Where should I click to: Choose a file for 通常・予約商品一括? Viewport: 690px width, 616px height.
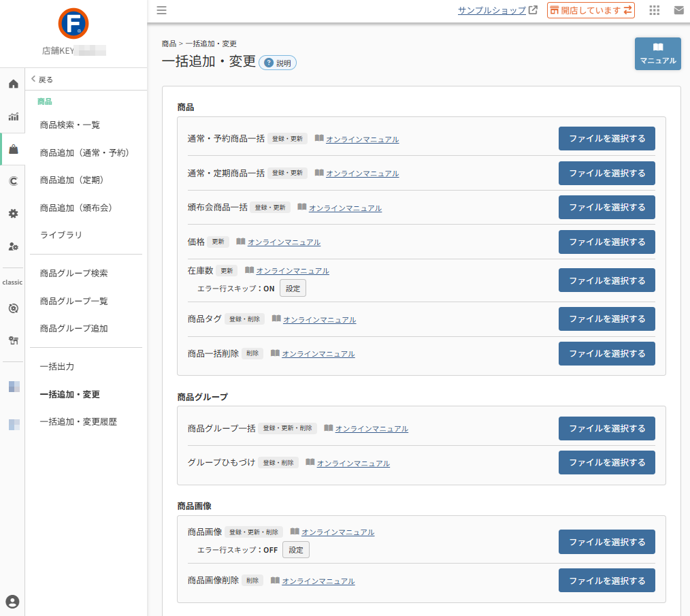(606, 139)
